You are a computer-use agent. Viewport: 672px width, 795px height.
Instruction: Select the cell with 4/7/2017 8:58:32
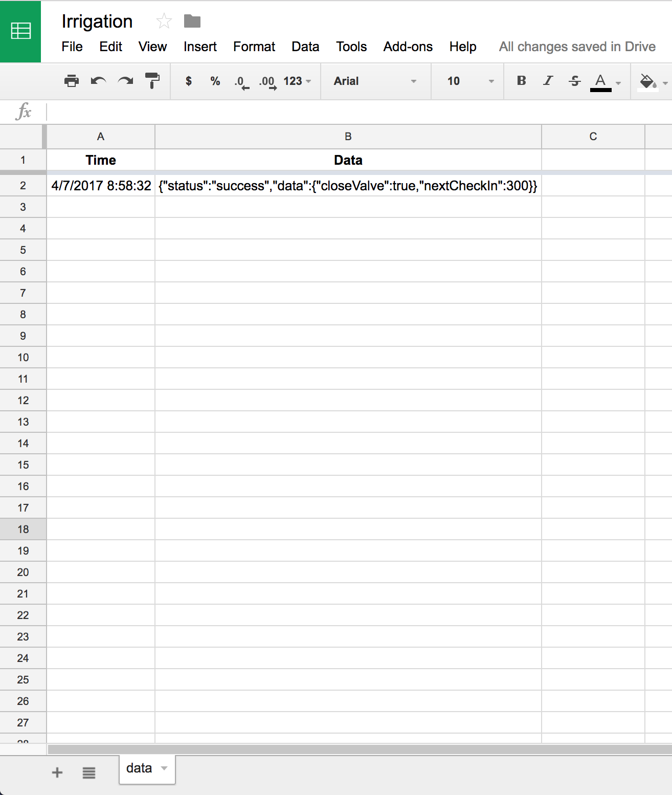(101, 186)
